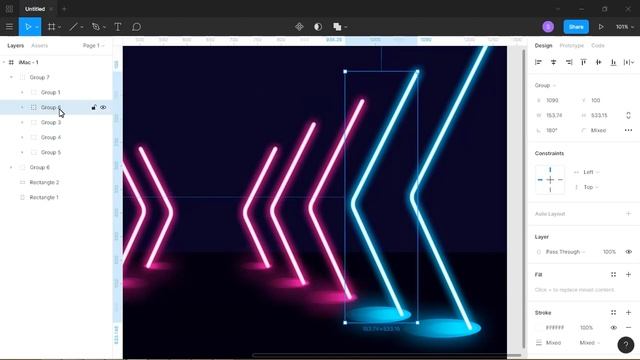
Task: Align selection to top
Action: point(584,62)
